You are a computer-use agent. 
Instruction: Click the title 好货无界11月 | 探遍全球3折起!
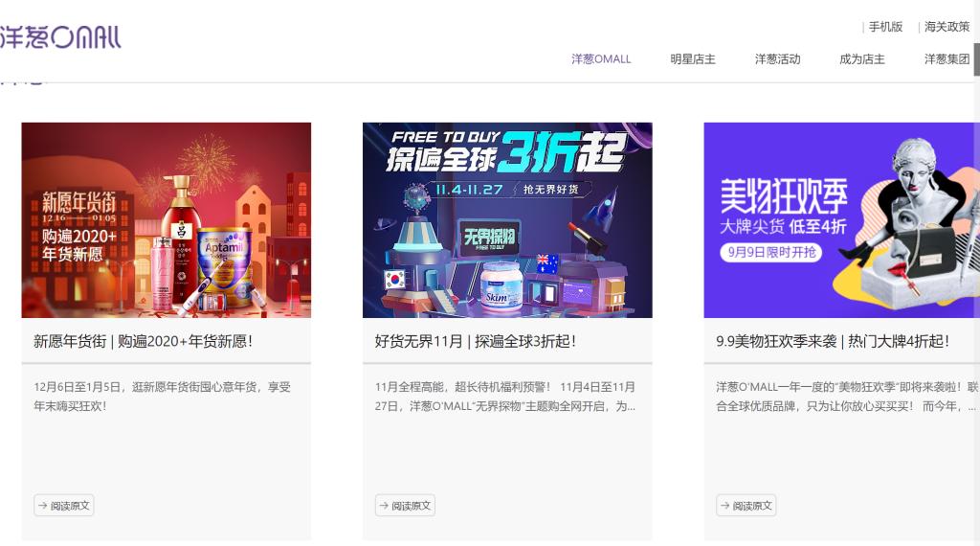coord(476,341)
